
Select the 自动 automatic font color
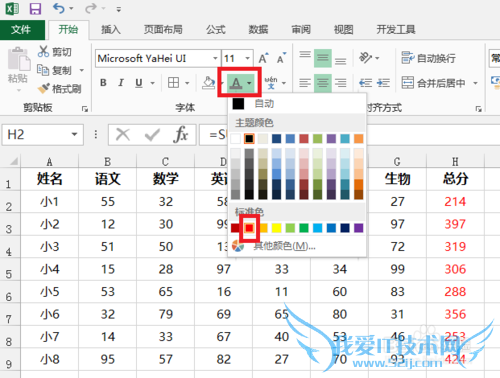pos(297,104)
